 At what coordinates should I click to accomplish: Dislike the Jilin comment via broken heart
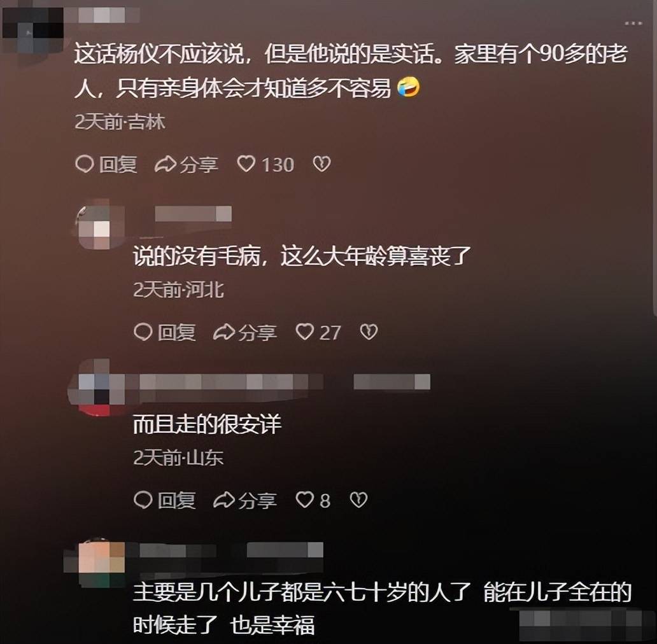(321, 164)
